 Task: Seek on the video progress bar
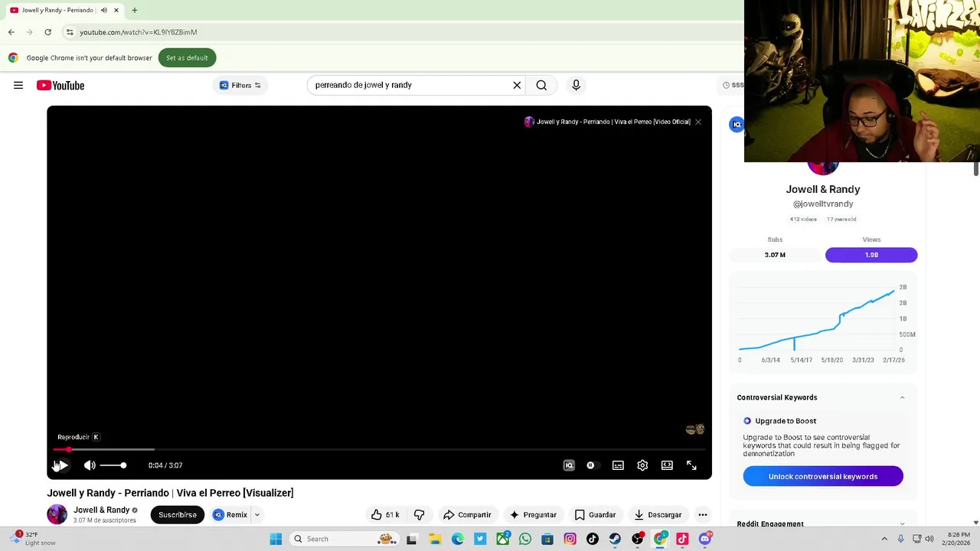379,449
